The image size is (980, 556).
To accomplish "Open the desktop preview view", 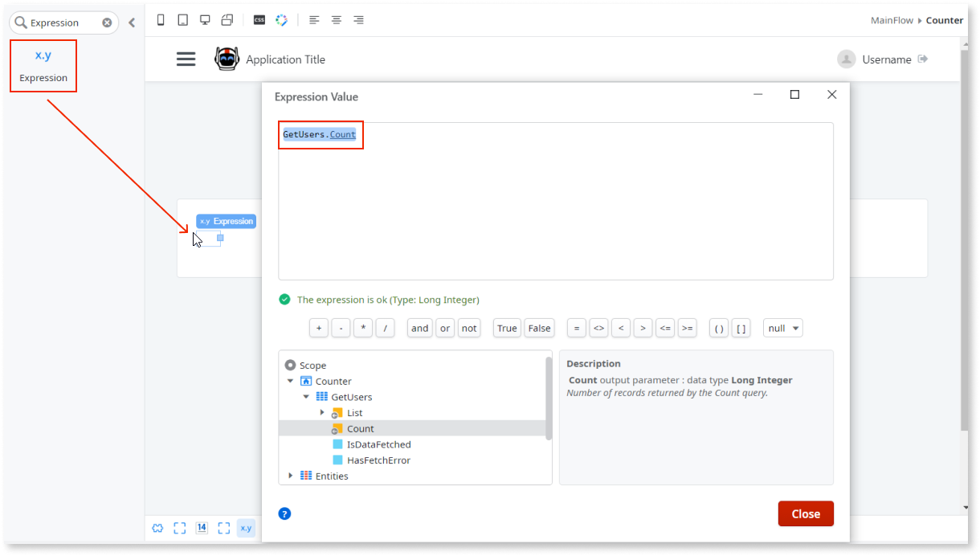I will point(205,19).
